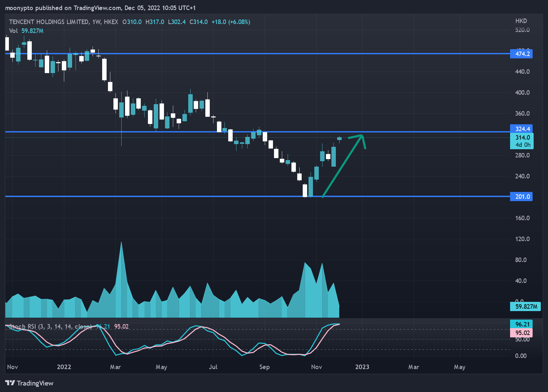Viewport: 548px width, 392px height.
Task: Click the 160.0 price axis label
Action: [x=522, y=218]
